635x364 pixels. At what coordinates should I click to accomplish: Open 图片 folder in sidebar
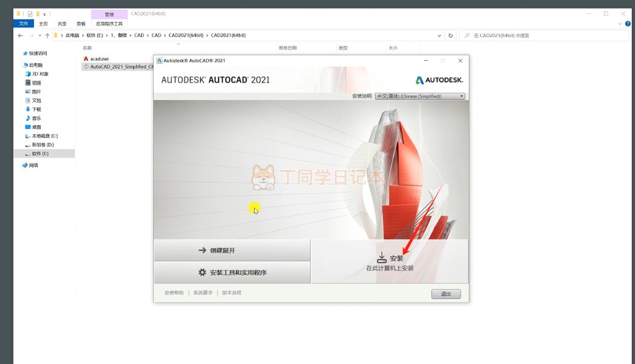(x=36, y=92)
